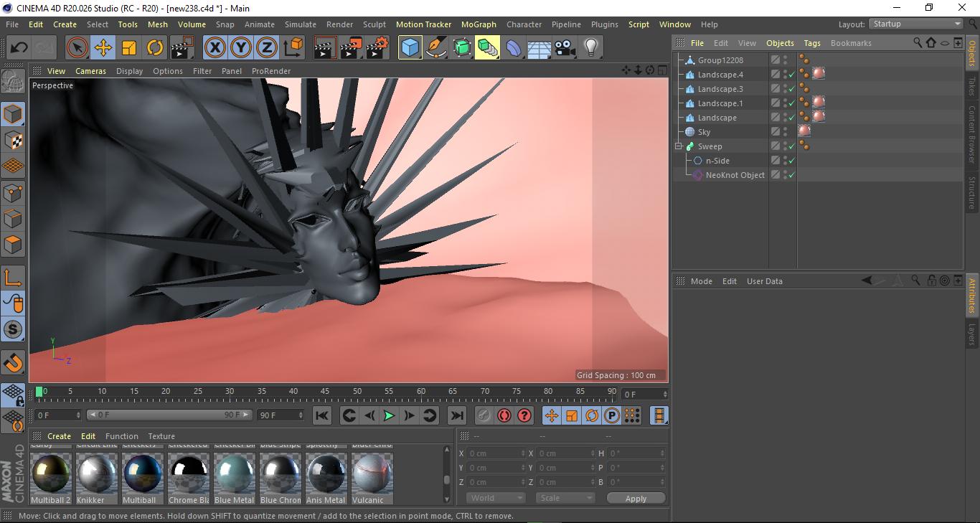
Task: Open the spline Pen tool
Action: tap(436, 48)
